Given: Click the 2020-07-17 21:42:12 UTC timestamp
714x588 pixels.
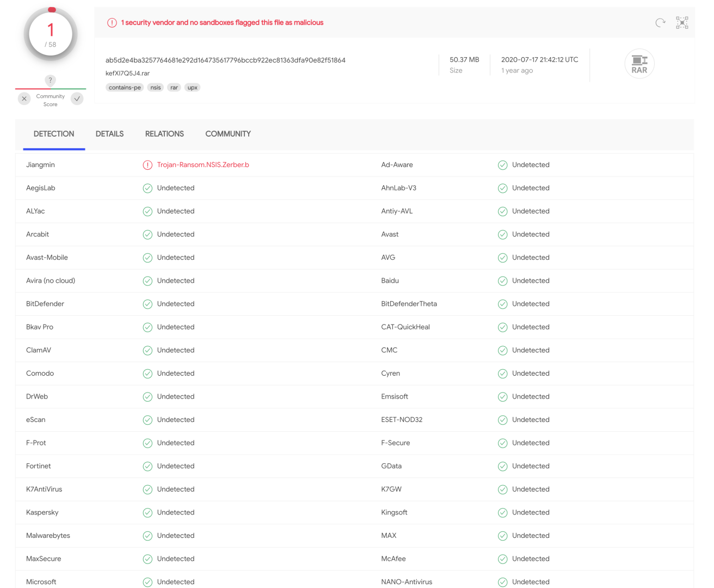Looking at the screenshot, I should click(540, 60).
